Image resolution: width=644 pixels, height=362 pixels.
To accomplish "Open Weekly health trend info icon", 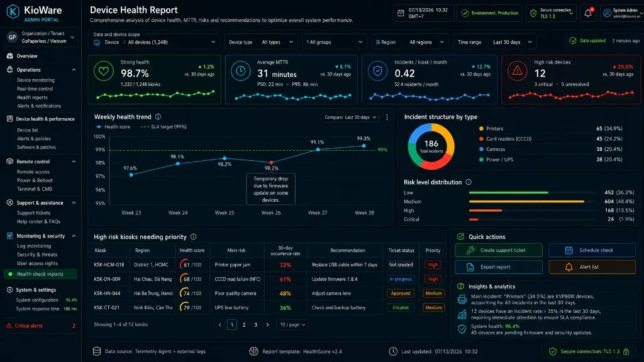I will (x=158, y=117).
